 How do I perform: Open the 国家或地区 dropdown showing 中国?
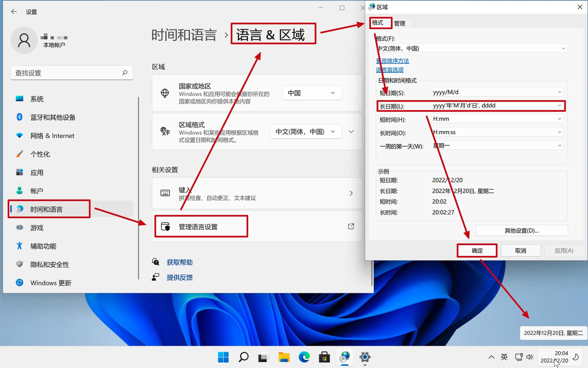tap(312, 93)
